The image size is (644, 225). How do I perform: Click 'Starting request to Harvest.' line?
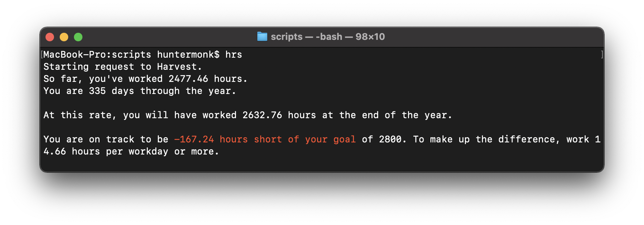click(123, 67)
